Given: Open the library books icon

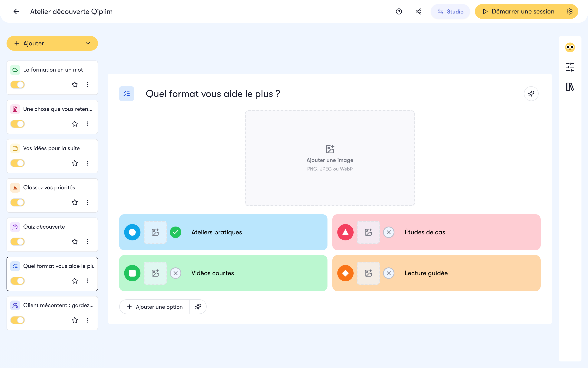Looking at the screenshot, I should (x=570, y=87).
